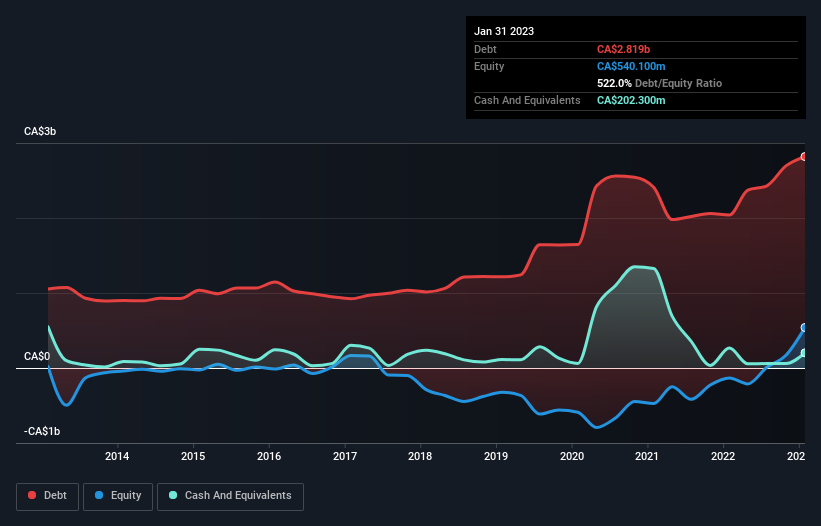Select the red Debt endpoint marker
The image size is (821, 526).
(804, 156)
